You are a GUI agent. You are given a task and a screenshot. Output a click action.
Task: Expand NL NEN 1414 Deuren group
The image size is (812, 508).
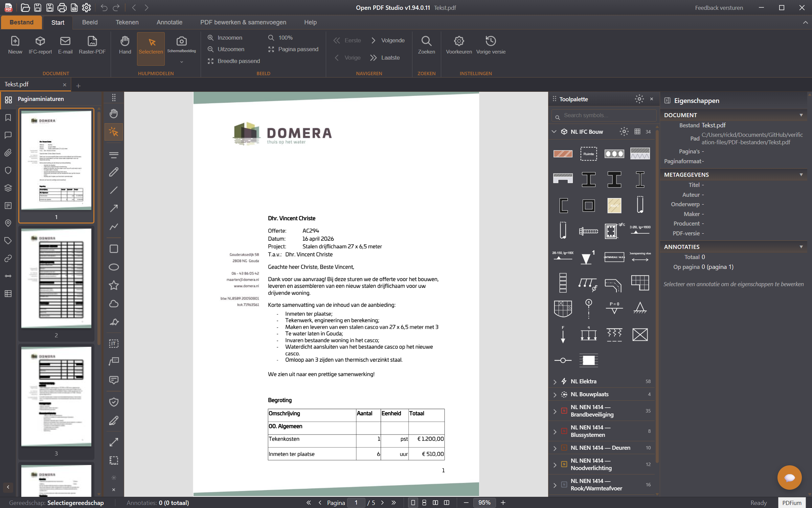pos(555,448)
